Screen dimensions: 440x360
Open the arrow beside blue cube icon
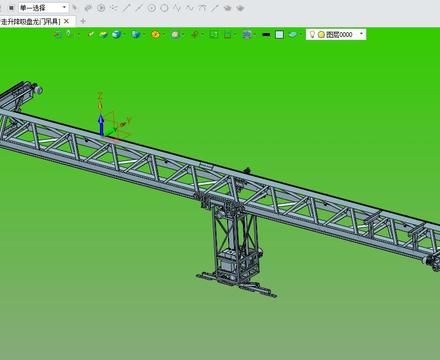click(x=124, y=34)
